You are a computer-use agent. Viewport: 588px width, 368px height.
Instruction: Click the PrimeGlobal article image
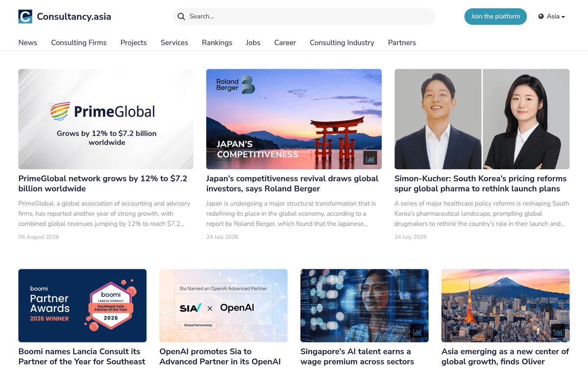106,119
